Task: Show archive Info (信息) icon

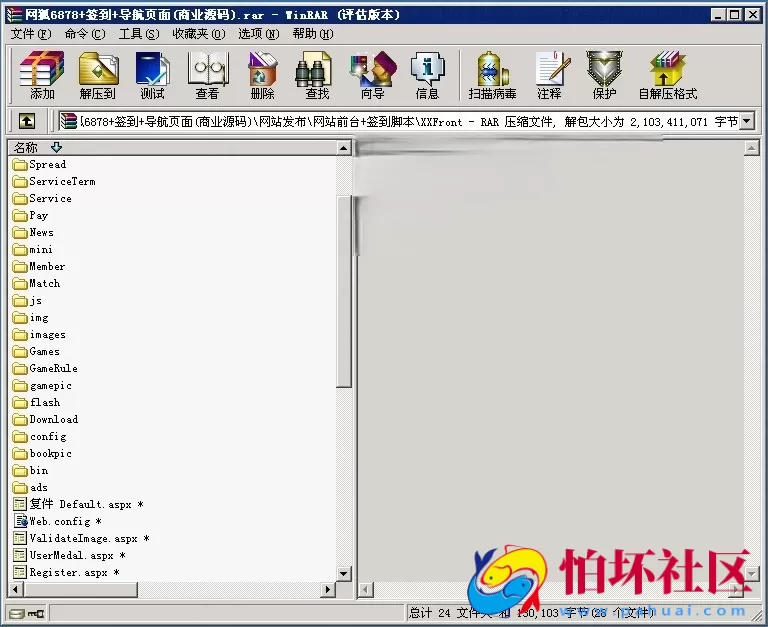Action: pyautogui.click(x=428, y=74)
